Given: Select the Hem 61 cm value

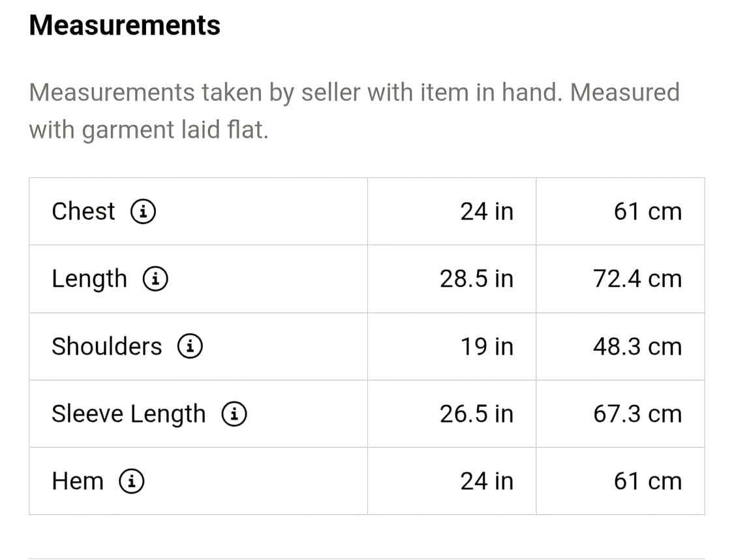Looking at the screenshot, I should (x=647, y=481).
